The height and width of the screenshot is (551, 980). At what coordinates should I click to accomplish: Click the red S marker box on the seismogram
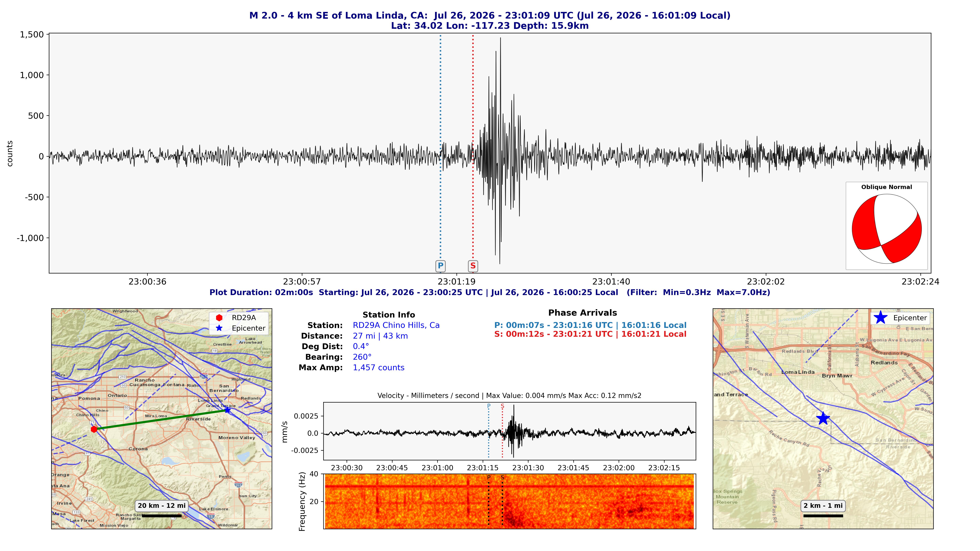473,266
